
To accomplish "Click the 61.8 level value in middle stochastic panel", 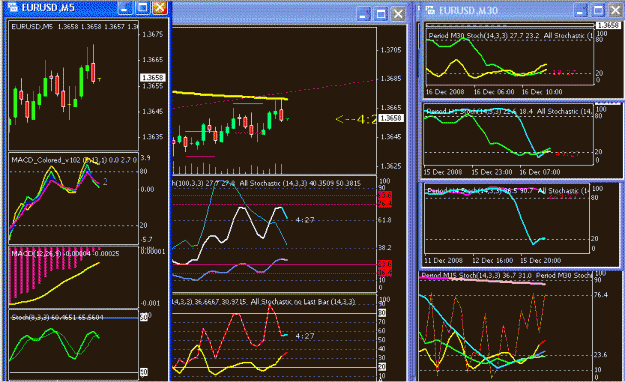I will tap(385, 220).
